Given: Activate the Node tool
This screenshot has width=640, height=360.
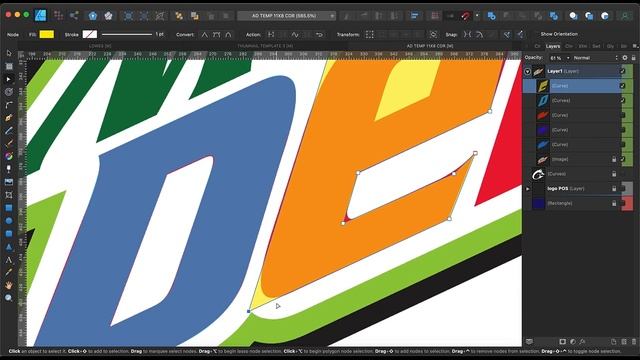Looking at the screenshot, I should (x=9, y=79).
